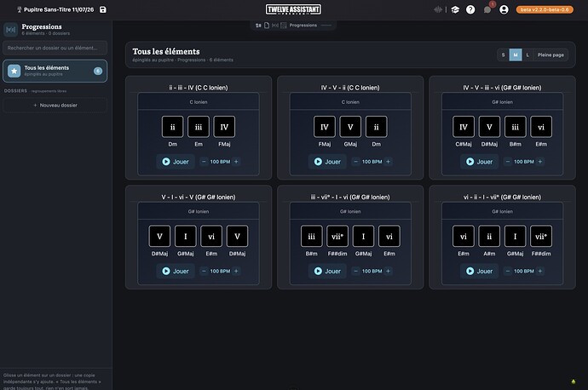Screen dimensions: 588x390
Task: Click the folder search input field
Action: tap(55, 48)
